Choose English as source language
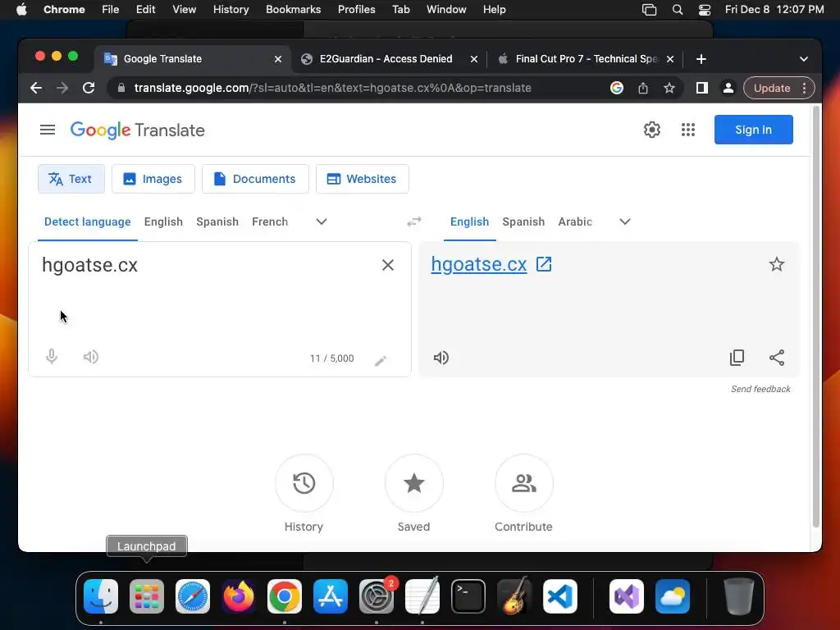 [x=163, y=221]
